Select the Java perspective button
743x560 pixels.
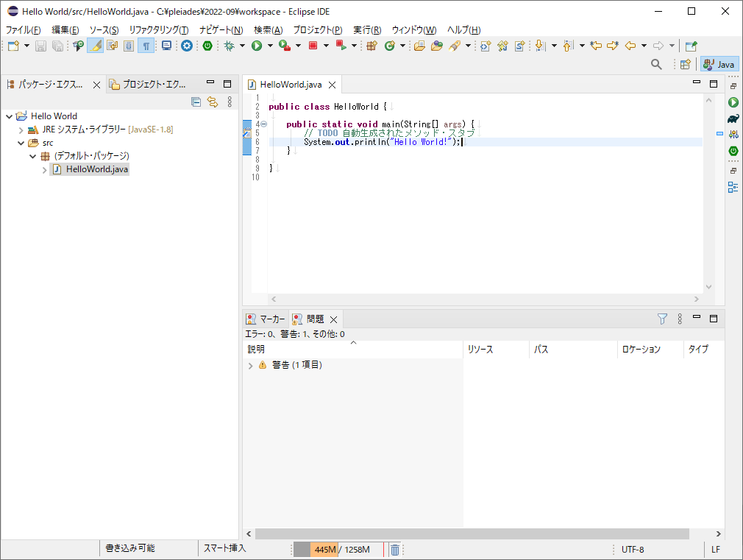[x=719, y=65]
